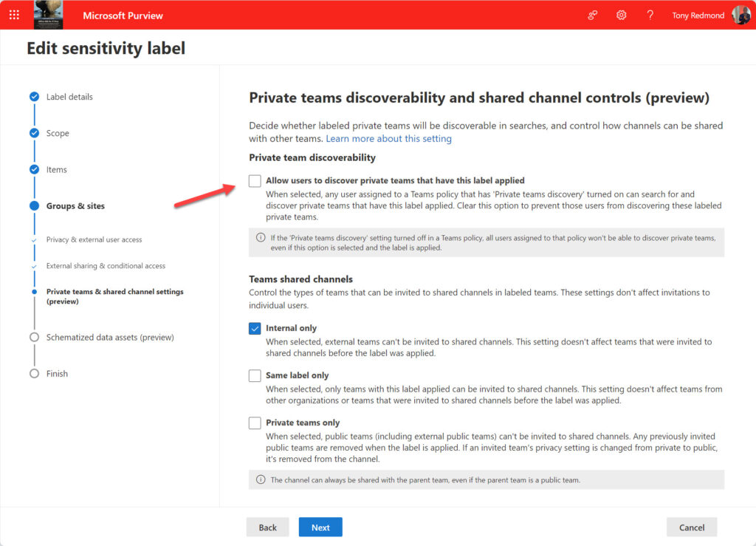Click the Scope completed checkmark icon
756x546 pixels.
[x=34, y=133]
